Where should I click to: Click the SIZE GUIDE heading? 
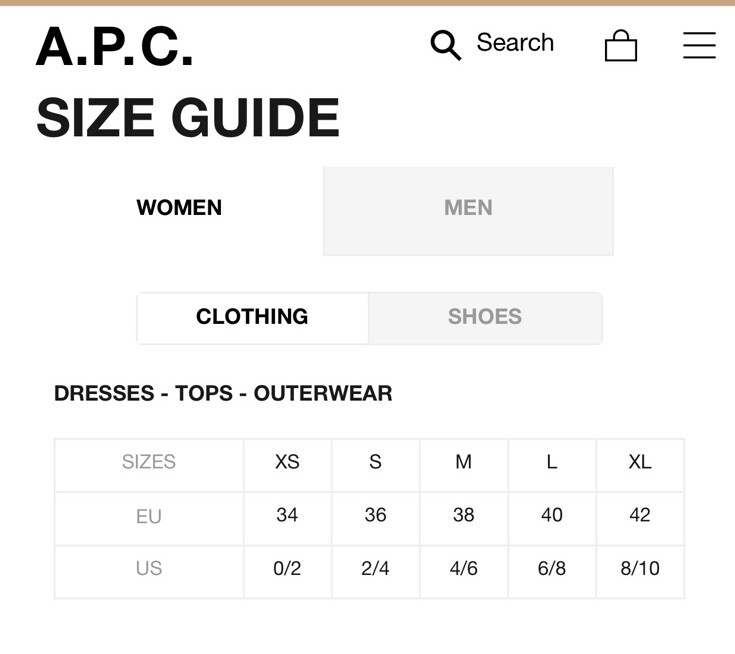tap(188, 117)
